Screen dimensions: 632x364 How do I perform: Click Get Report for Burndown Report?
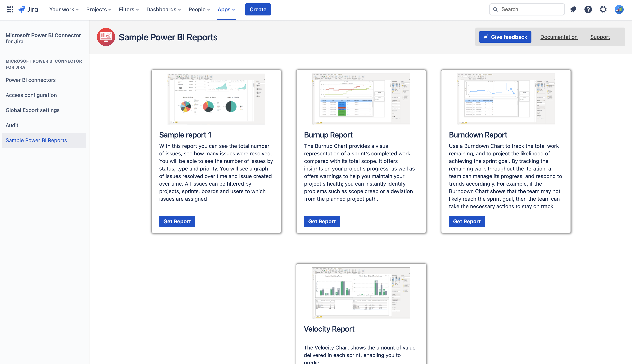point(467,221)
